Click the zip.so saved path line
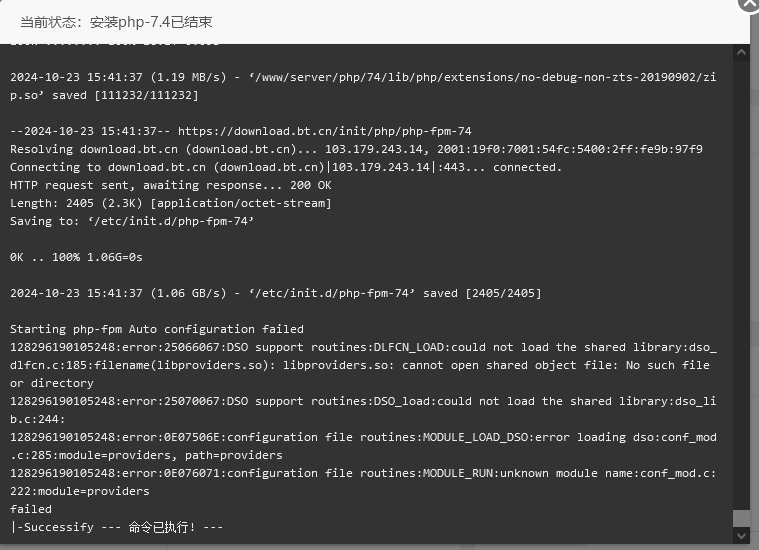This screenshot has height=550, width=759. pyautogui.click(x=363, y=86)
